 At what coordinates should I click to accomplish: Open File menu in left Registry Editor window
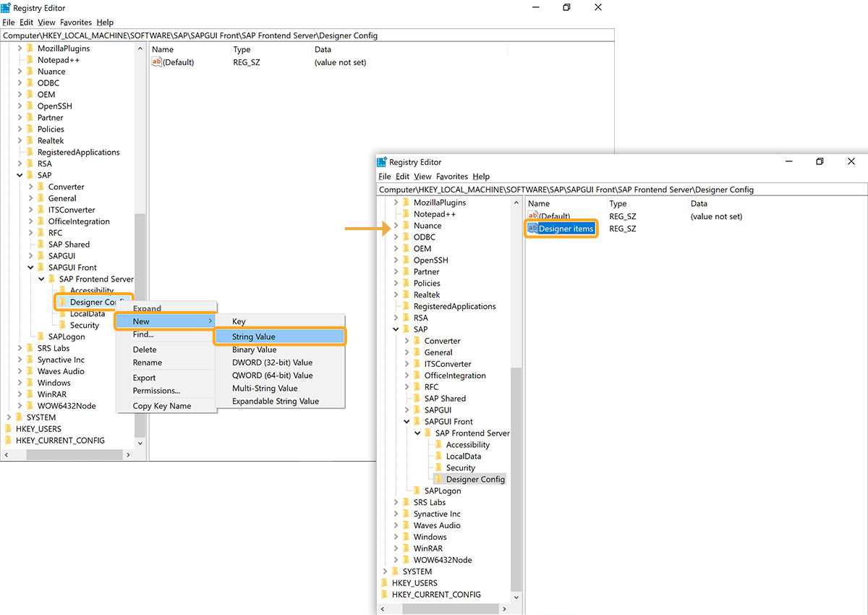pos(8,22)
